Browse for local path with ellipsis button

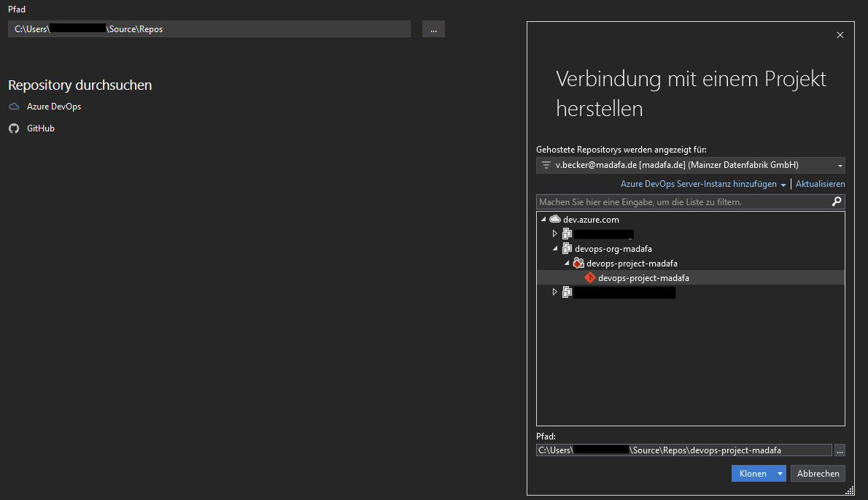tap(433, 28)
